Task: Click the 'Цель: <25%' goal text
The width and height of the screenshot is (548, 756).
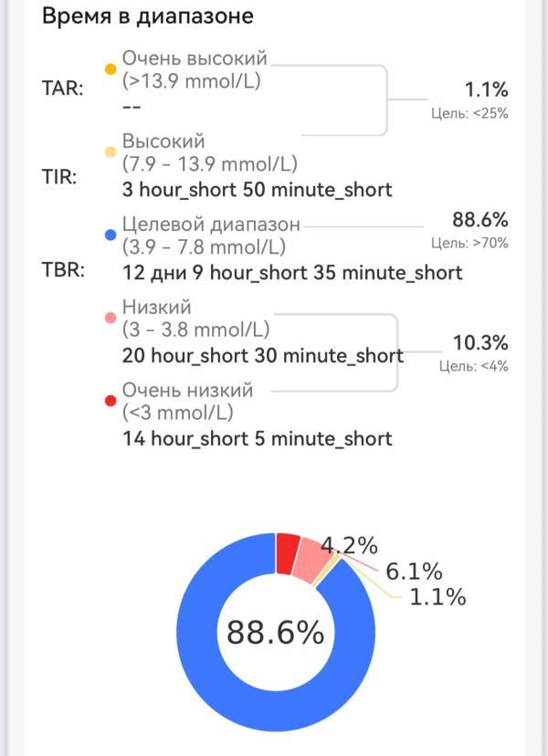Action: (x=469, y=113)
